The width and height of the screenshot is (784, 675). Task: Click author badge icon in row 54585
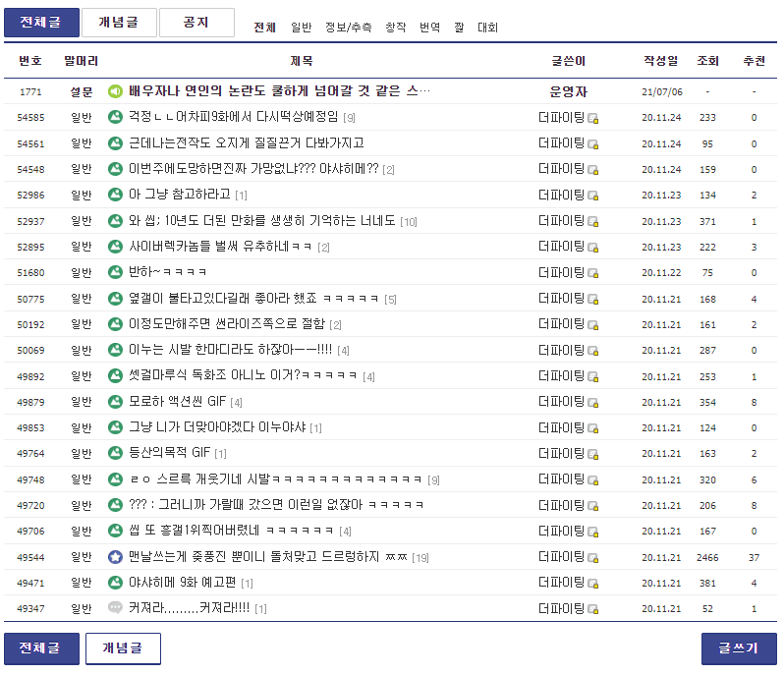[593, 119]
